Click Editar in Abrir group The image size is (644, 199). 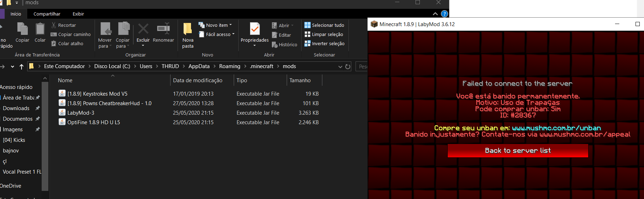(281, 35)
